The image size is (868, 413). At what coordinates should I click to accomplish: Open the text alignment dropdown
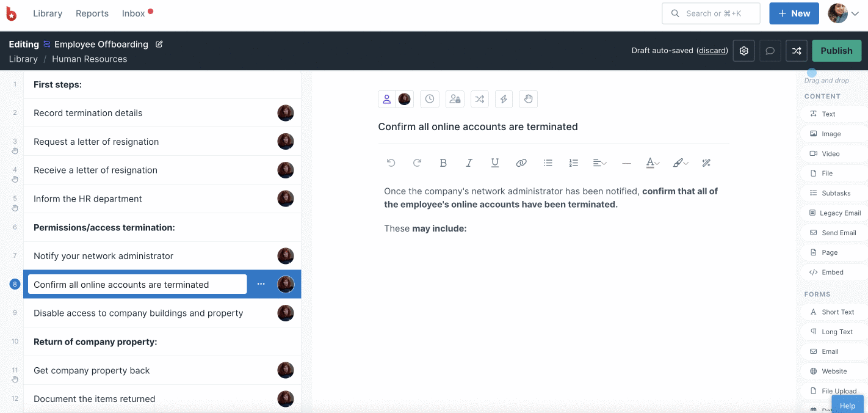pyautogui.click(x=599, y=163)
